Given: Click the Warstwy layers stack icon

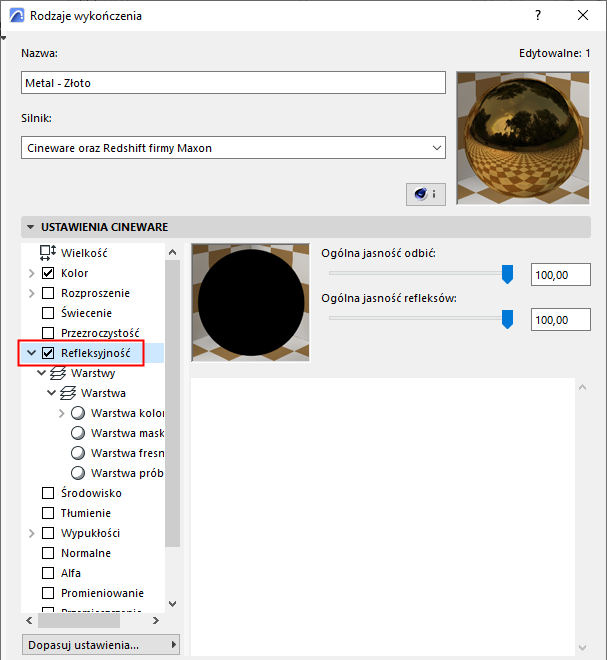Looking at the screenshot, I should (58, 373).
